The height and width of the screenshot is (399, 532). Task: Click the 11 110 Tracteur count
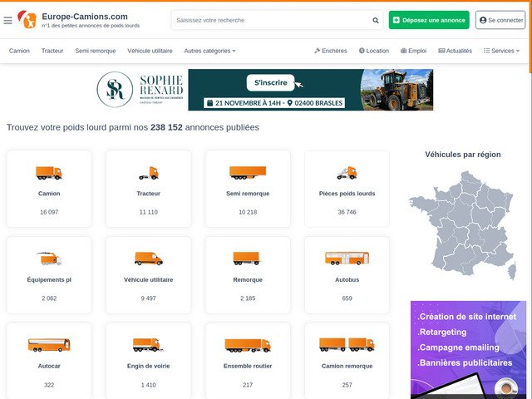tap(148, 213)
